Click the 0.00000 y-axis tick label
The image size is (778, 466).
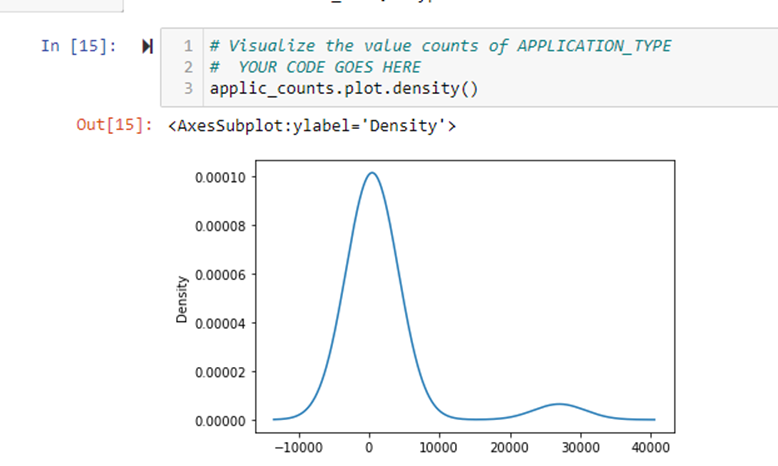[x=220, y=421]
